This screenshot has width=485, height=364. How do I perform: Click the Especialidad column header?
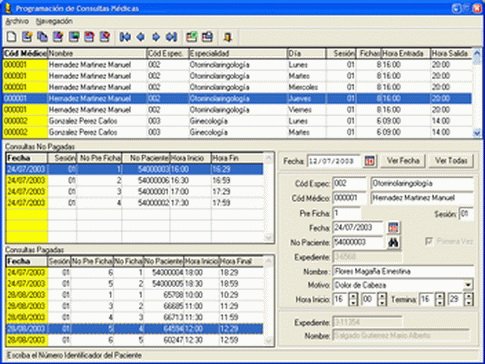[238, 53]
